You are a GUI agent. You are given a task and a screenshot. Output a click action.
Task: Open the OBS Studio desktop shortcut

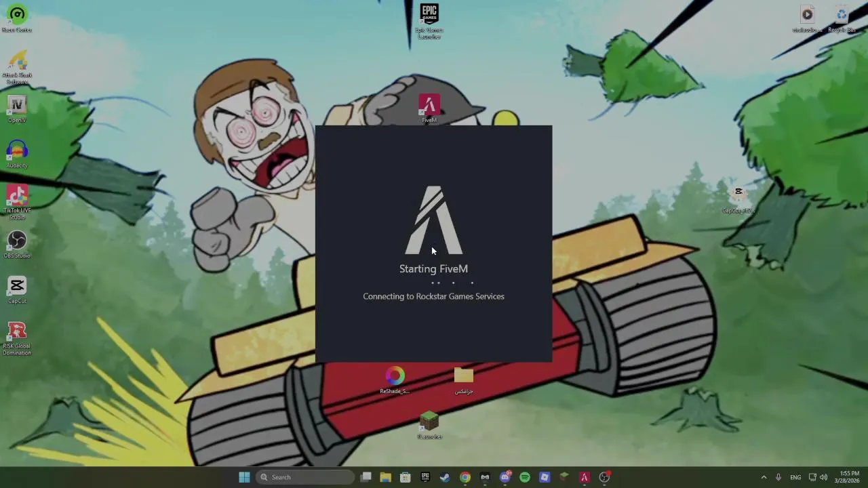coord(17,245)
